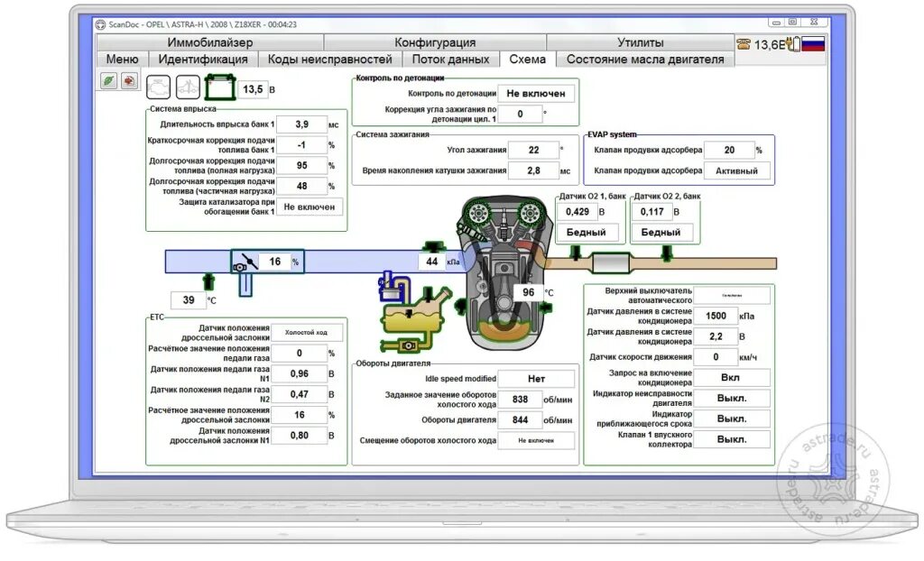Click the first O2 sensor marker before catalyst
This screenshot has width=924, height=561.
pos(576,253)
